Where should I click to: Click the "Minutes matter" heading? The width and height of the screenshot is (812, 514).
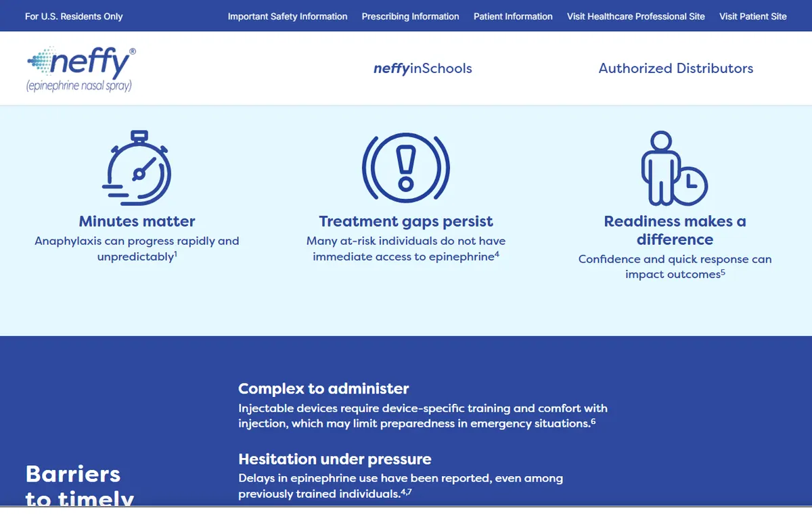(x=137, y=221)
